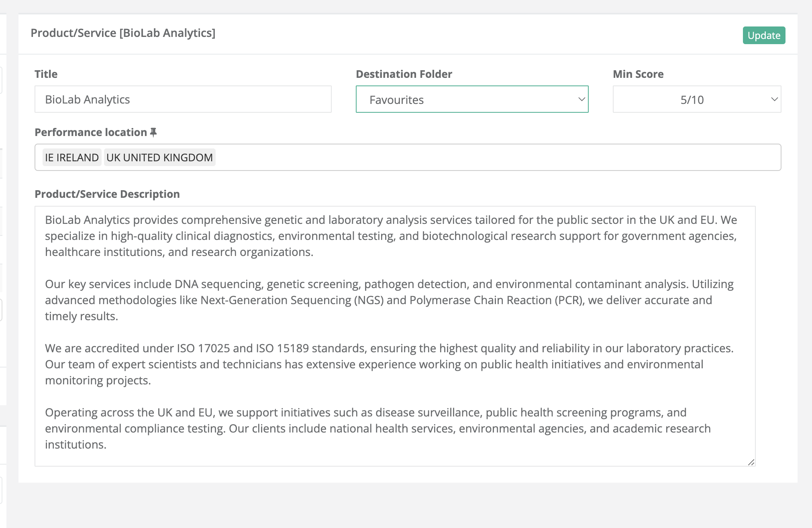Click the Product/Service [BioLab Analytics] panel heading

[x=123, y=33]
